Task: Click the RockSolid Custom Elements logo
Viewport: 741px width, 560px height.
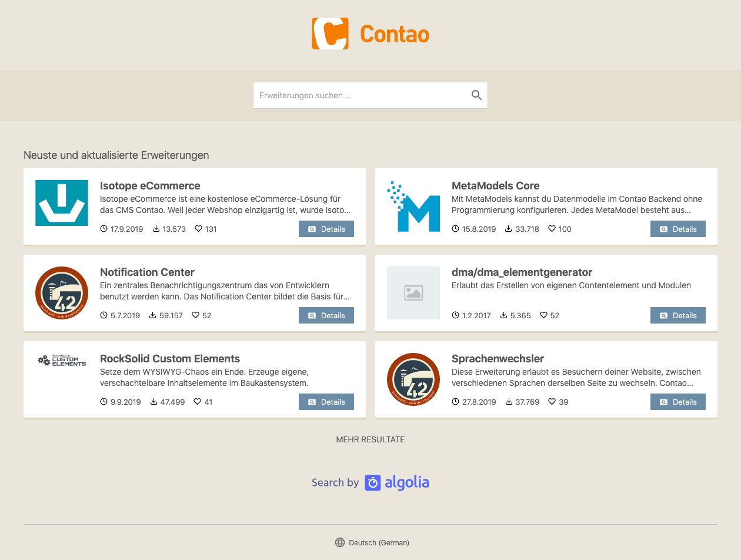Action: 62,360
